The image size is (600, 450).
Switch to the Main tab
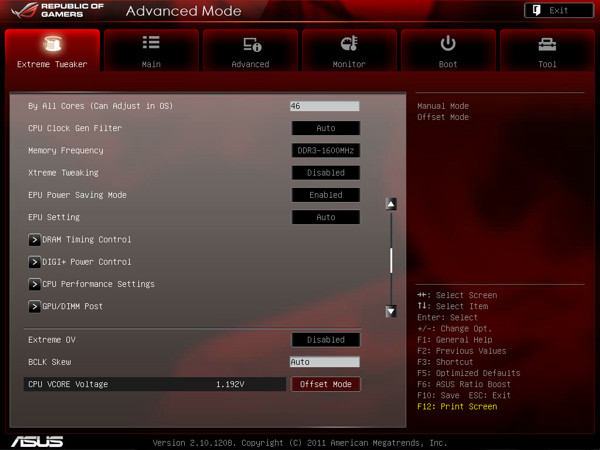[151, 50]
